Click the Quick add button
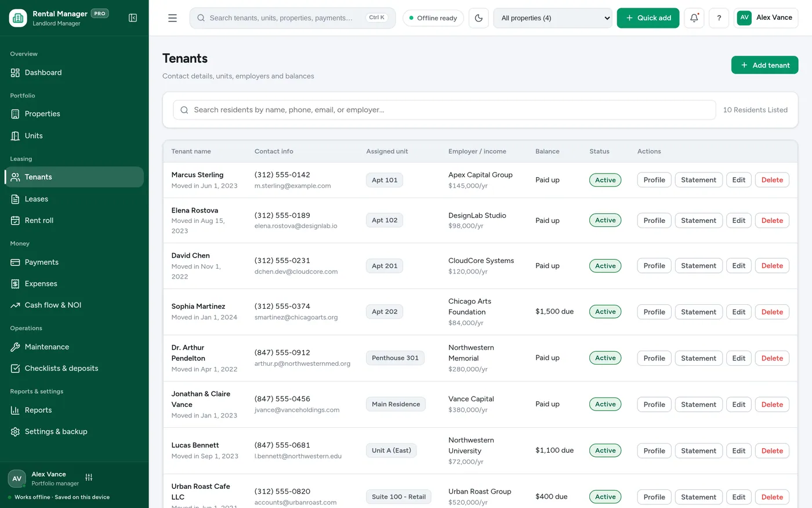This screenshot has height=508, width=812. click(x=648, y=18)
